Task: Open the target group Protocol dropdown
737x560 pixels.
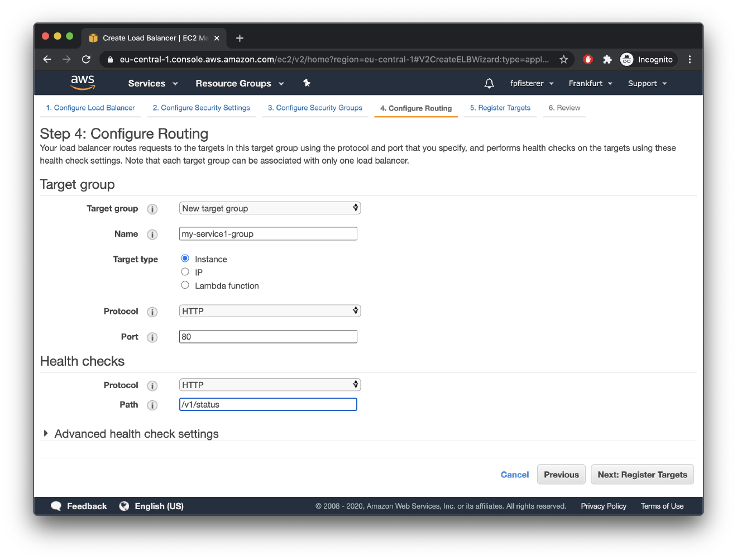Action: click(x=270, y=310)
